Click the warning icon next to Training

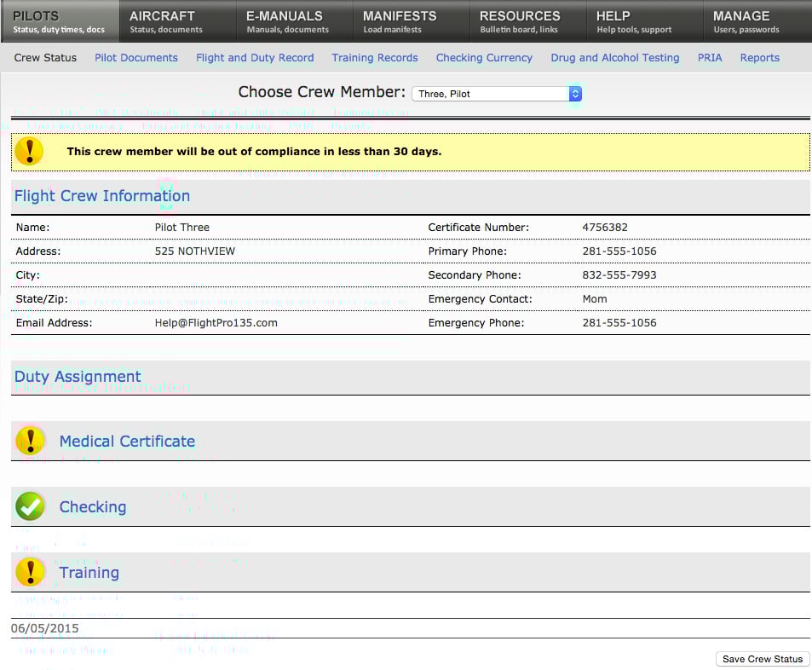click(x=31, y=572)
